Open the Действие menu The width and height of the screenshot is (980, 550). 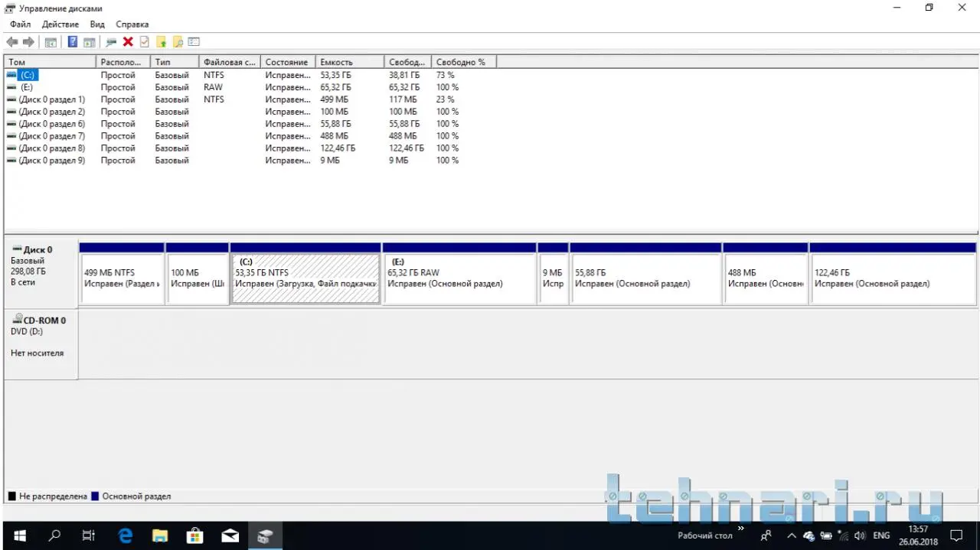pyautogui.click(x=60, y=24)
